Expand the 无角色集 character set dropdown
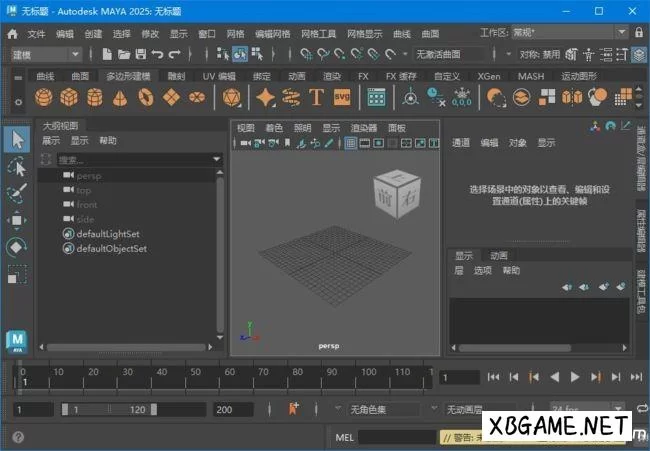 385,410
